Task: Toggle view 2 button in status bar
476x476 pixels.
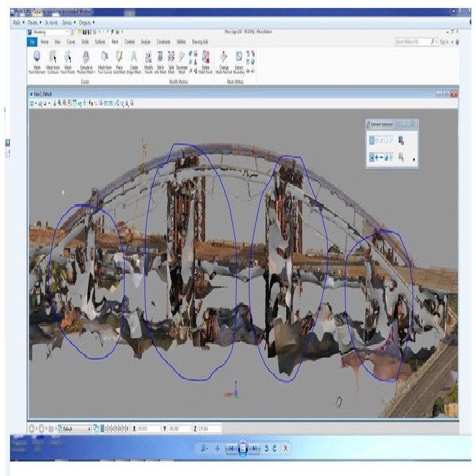Action: [106, 429]
